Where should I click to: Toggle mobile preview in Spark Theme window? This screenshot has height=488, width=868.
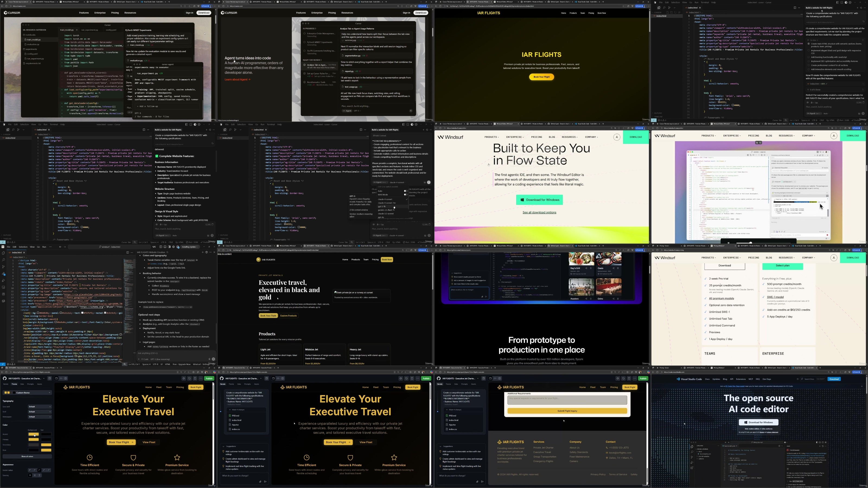coord(195,378)
